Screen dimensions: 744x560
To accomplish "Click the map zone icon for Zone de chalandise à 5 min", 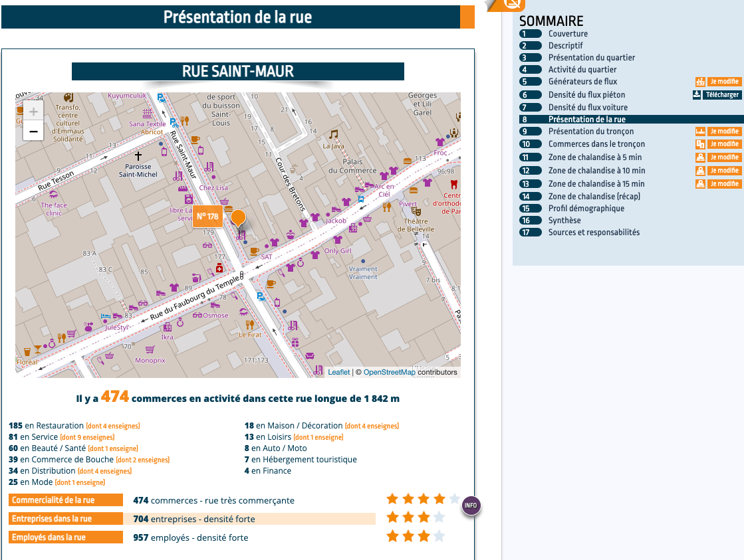I will click(x=700, y=157).
